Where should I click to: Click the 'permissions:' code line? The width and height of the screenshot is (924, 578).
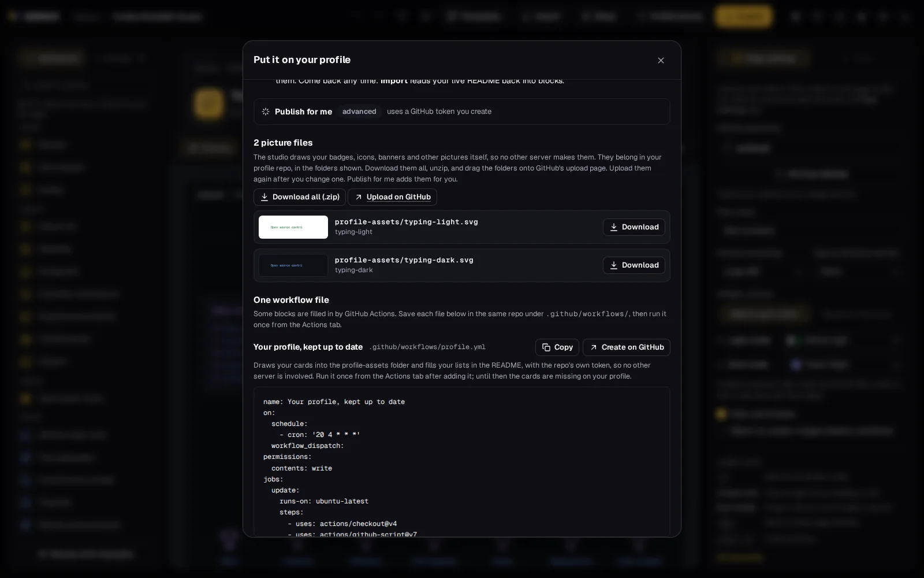tap(288, 457)
